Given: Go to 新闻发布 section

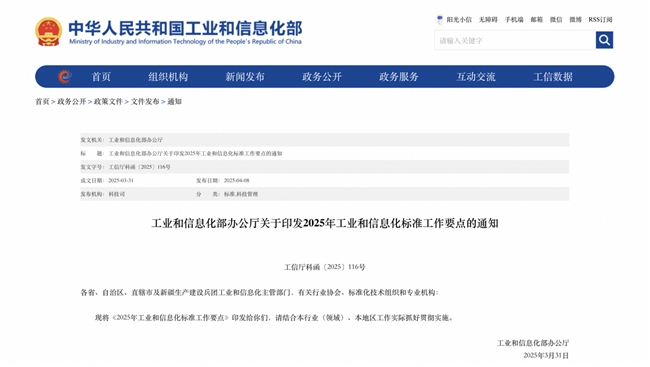Looking at the screenshot, I should pos(245,77).
